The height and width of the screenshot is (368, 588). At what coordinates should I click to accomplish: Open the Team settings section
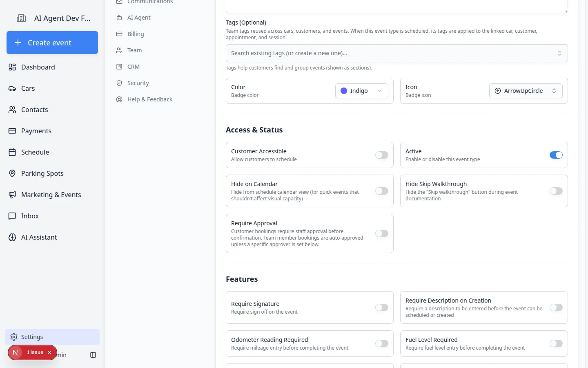[x=135, y=50]
